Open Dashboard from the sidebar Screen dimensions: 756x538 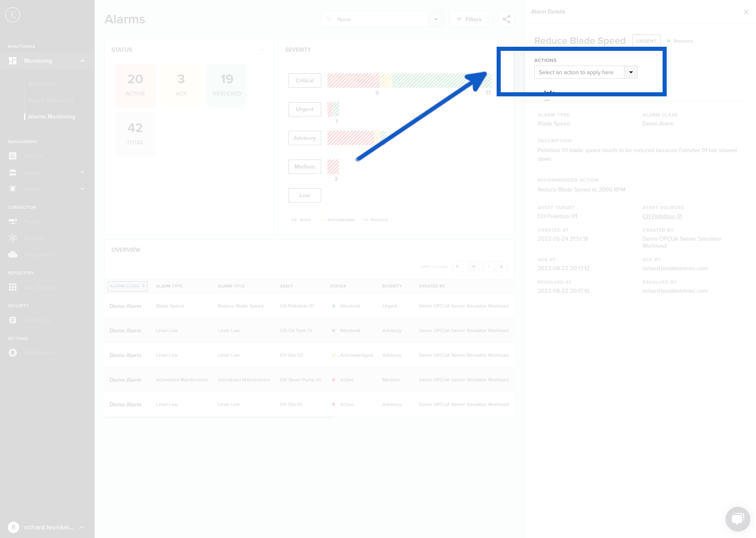42,84
